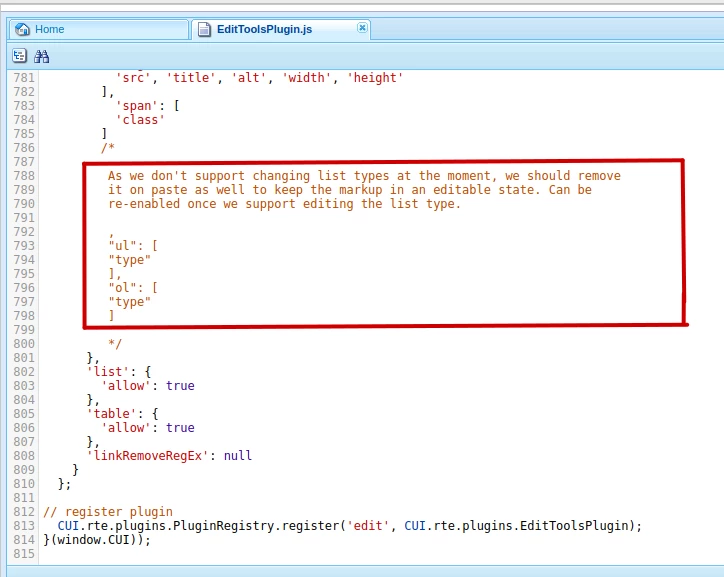Click 'allow' key under 'list'

(x=126, y=386)
